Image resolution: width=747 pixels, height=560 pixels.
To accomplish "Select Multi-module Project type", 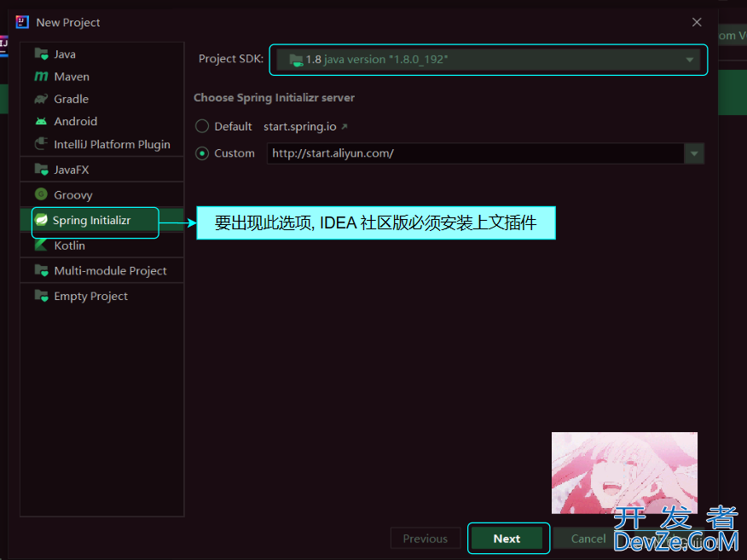I will (x=102, y=270).
